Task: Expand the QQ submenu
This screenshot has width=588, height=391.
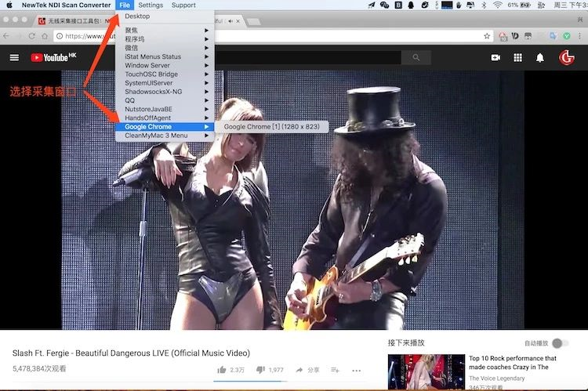Action: click(165, 100)
